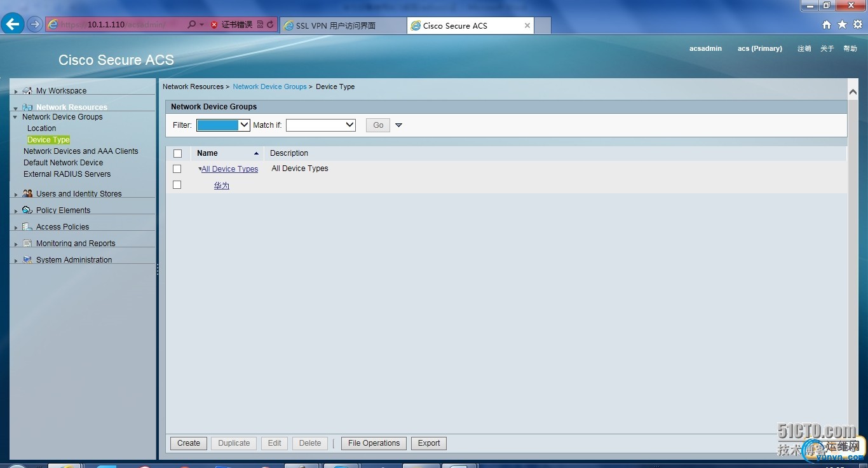
Task: Click the browser address URL field
Action: [116, 25]
